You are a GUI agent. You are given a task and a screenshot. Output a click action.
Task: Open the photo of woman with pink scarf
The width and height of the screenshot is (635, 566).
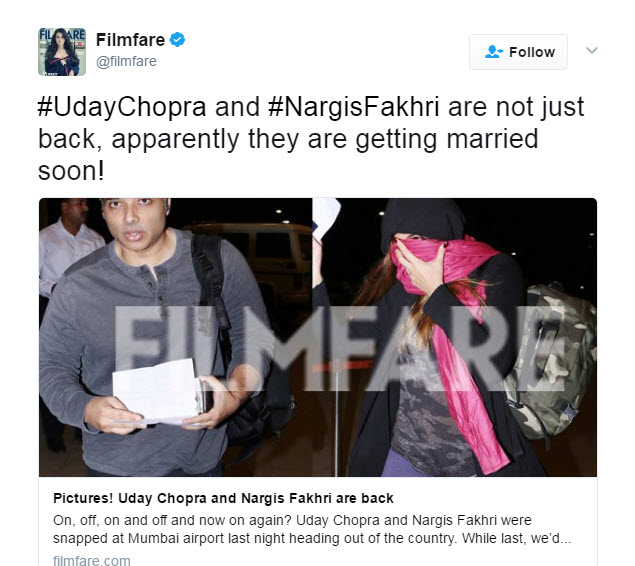(454, 337)
